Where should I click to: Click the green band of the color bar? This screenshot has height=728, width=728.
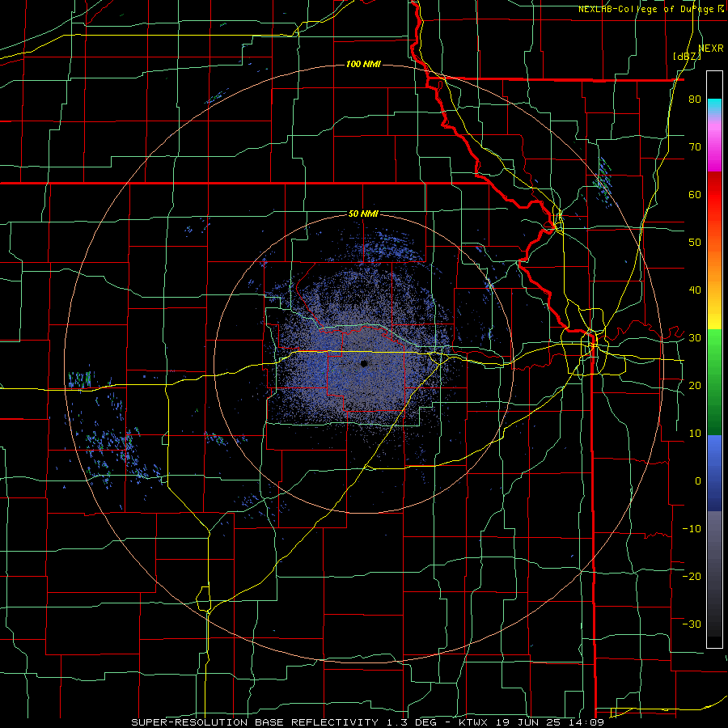click(x=714, y=382)
